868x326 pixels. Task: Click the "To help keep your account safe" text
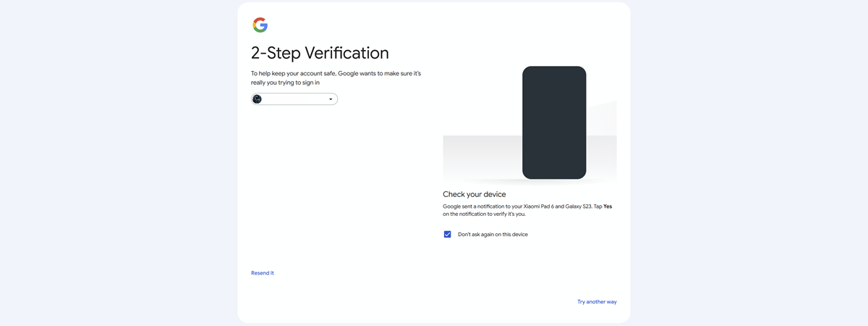(x=336, y=78)
